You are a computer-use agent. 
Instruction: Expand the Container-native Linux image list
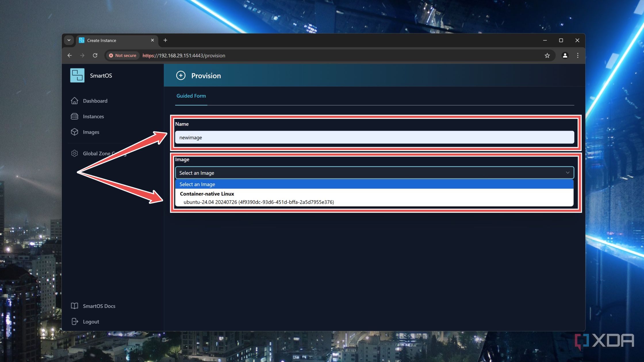(207, 194)
